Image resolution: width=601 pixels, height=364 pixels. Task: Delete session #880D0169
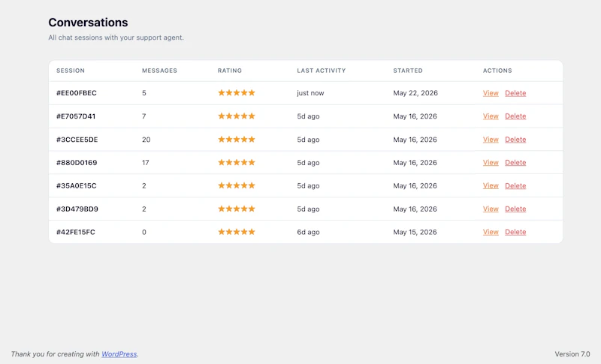(515, 163)
